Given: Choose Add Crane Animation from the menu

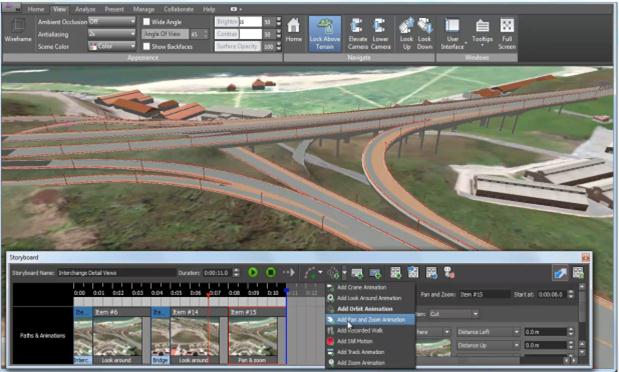Looking at the screenshot, I should pos(370,287).
